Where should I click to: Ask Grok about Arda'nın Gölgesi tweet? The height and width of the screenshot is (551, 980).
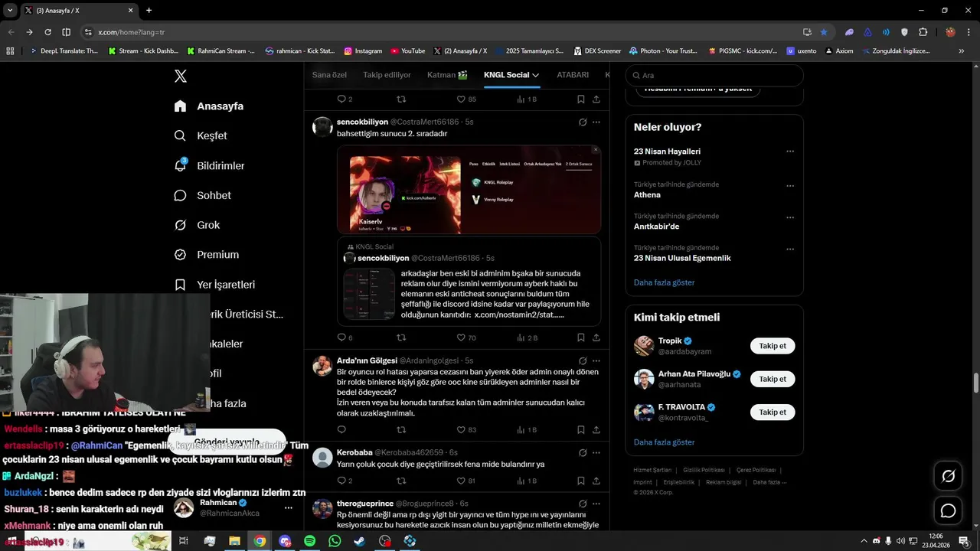click(583, 361)
